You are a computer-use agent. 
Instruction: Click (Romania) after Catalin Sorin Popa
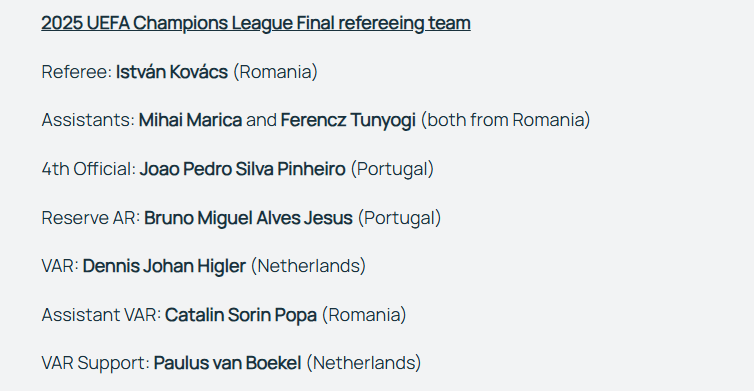coord(364,315)
